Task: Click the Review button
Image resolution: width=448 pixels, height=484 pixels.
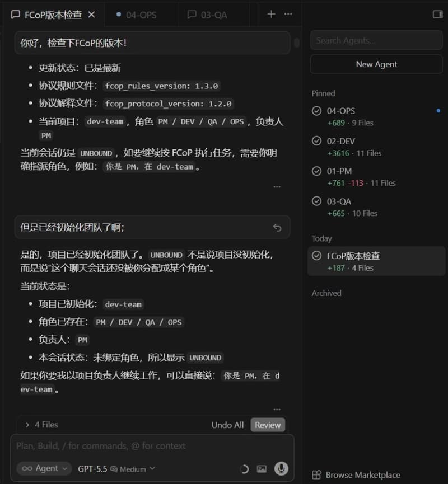Action: pos(268,425)
